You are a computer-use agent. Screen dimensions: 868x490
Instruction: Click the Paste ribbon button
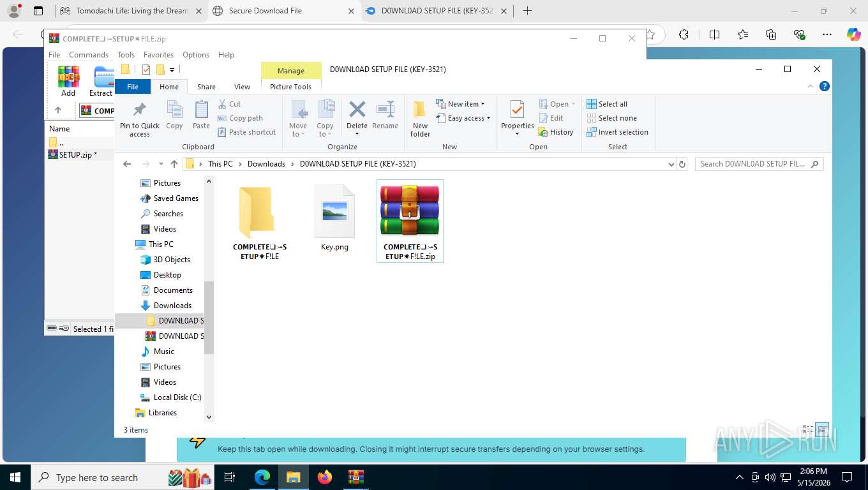[x=201, y=115]
